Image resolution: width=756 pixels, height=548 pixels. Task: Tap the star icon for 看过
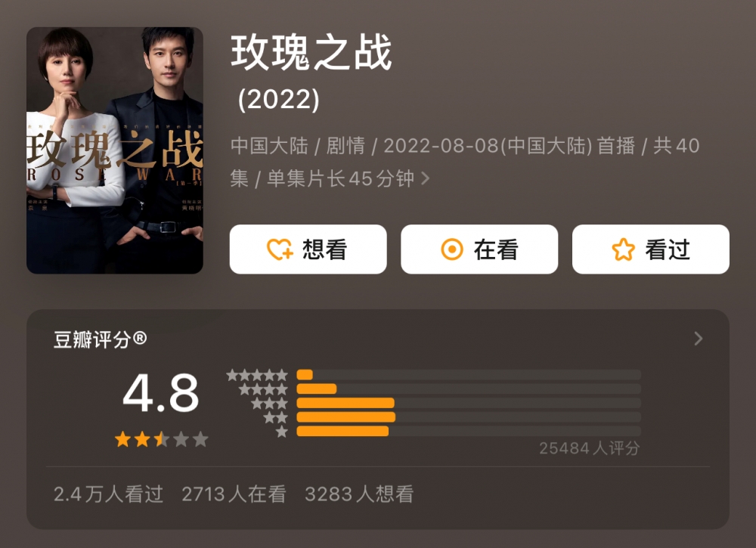(x=623, y=249)
